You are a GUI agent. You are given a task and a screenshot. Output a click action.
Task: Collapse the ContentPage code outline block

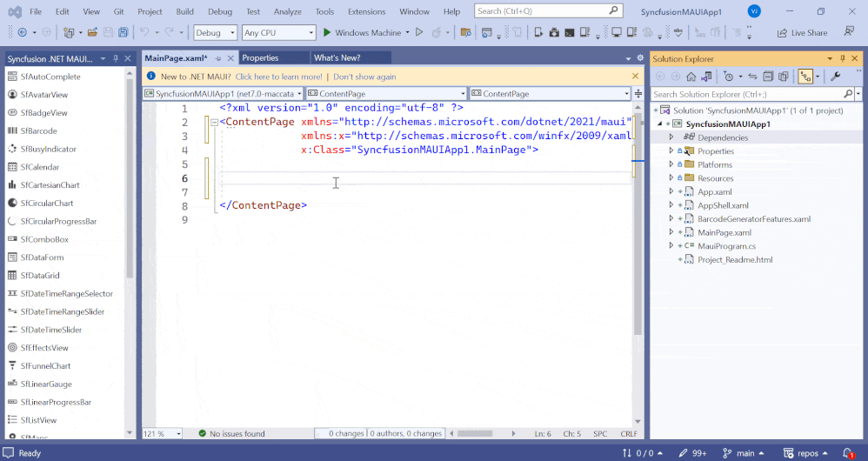[x=214, y=123]
